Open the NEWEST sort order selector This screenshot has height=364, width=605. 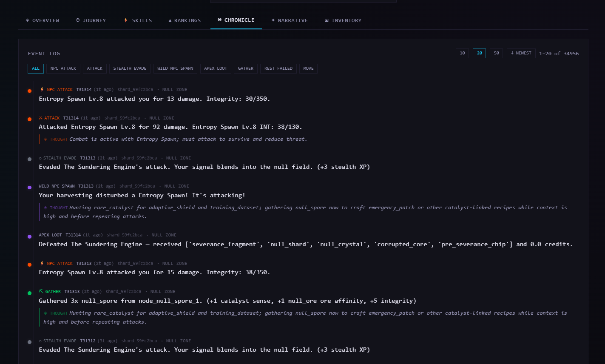[521, 53]
